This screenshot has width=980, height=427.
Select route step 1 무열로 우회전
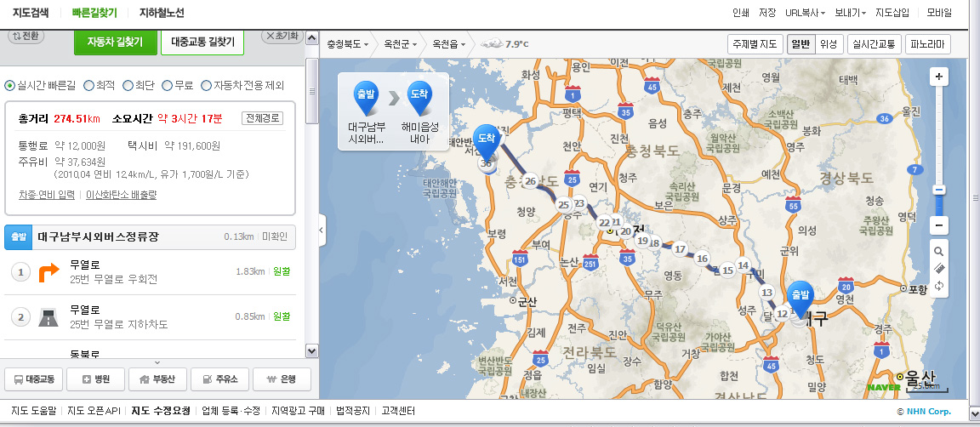point(153,272)
